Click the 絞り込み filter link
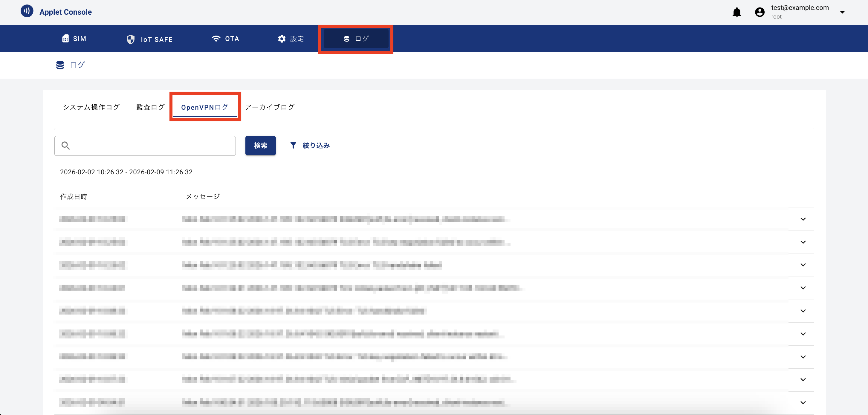 click(316, 145)
